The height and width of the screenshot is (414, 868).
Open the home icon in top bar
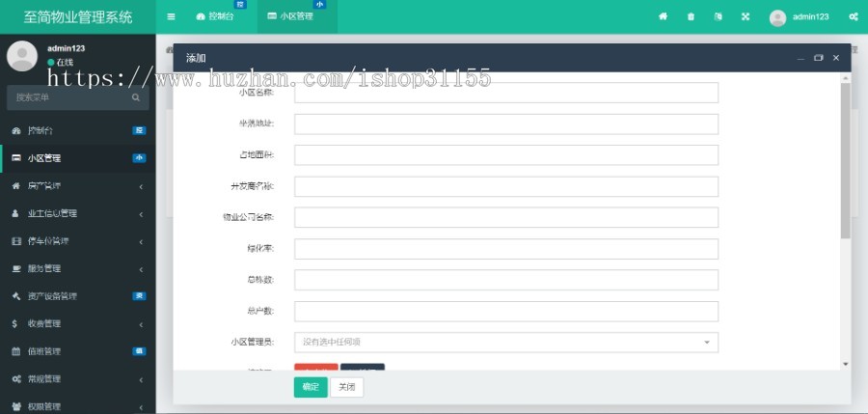click(663, 16)
